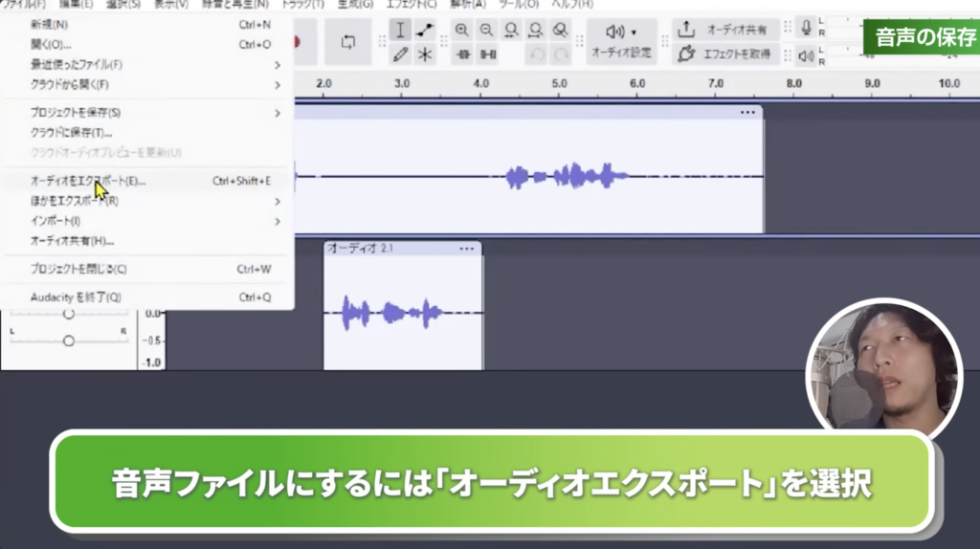Click the record meter microphone icon
The height and width of the screenshot is (549, 980).
[807, 28]
